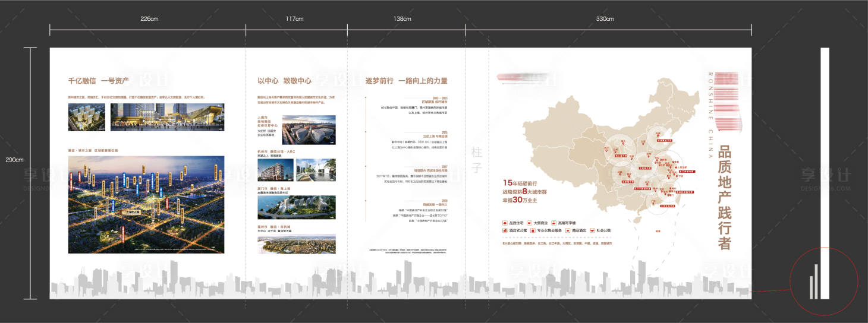Click the 社会公益 legend icon

(x=592, y=230)
